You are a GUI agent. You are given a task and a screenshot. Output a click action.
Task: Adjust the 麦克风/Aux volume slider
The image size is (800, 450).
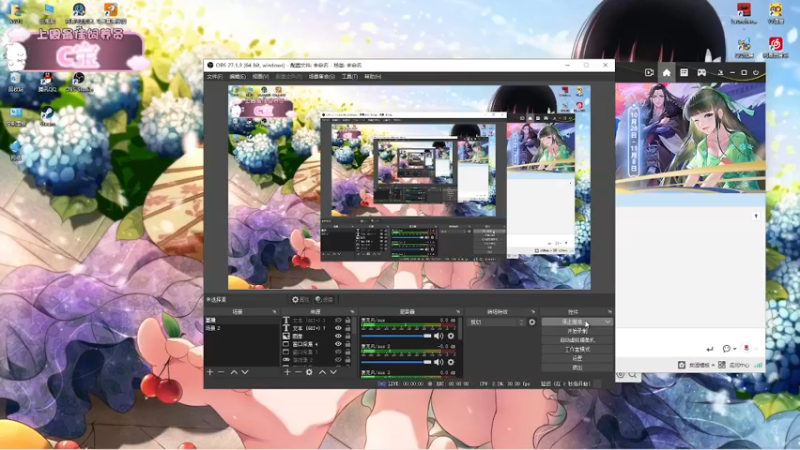coord(396,336)
